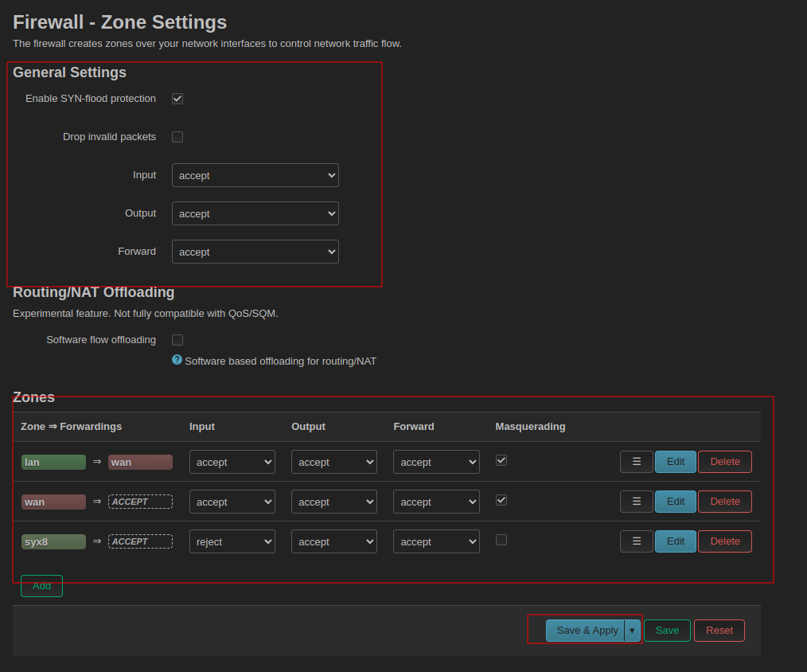Add a new firewall zone
The image size is (807, 672).
pyautogui.click(x=41, y=586)
